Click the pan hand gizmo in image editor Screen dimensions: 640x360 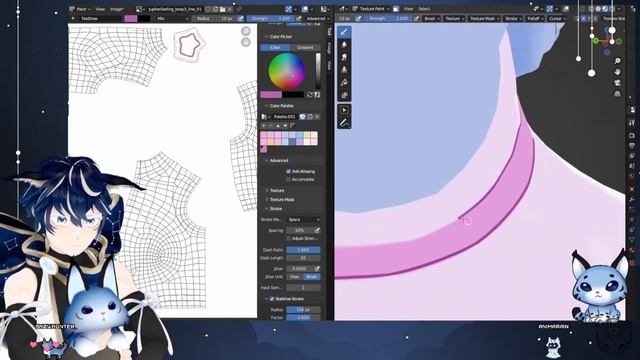pyautogui.click(x=246, y=42)
